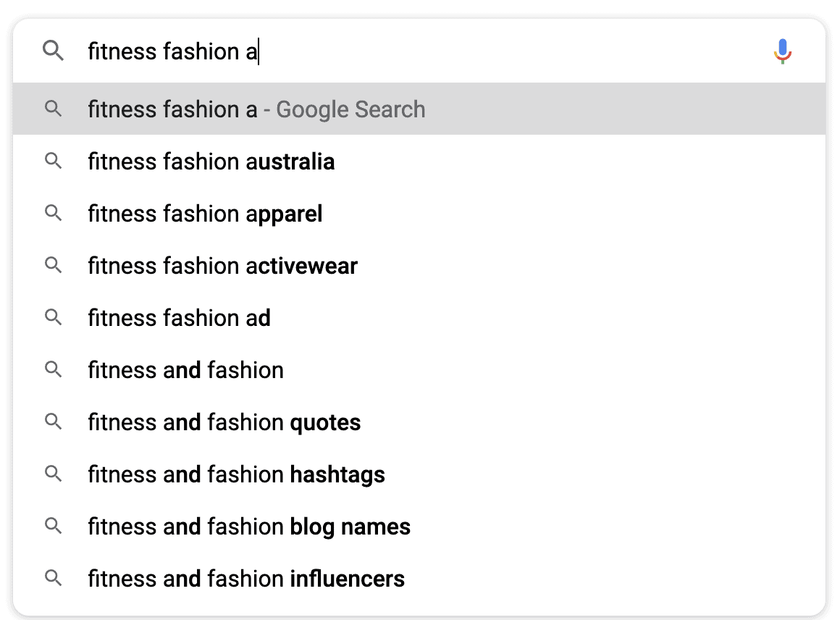The image size is (840, 620).
Task: Click search icon beside 'fitness fashion australia'
Action: (53, 161)
